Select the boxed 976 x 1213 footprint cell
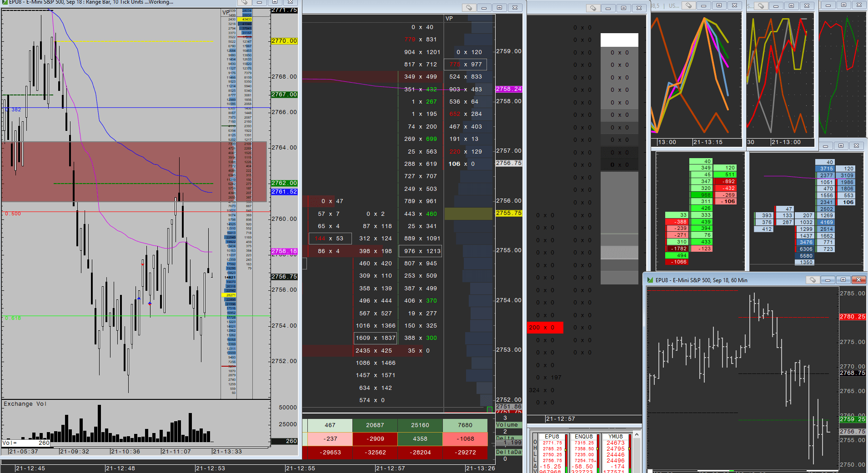 [421, 251]
